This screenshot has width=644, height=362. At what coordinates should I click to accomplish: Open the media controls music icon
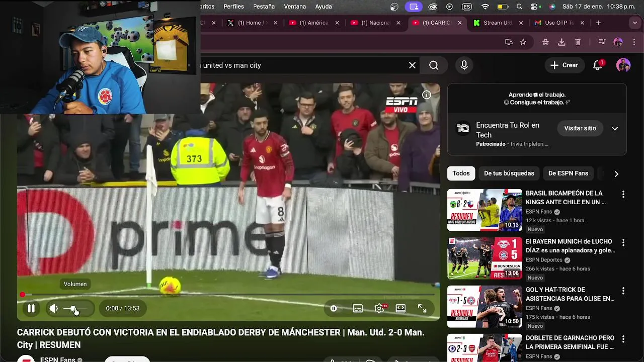[x=602, y=42]
